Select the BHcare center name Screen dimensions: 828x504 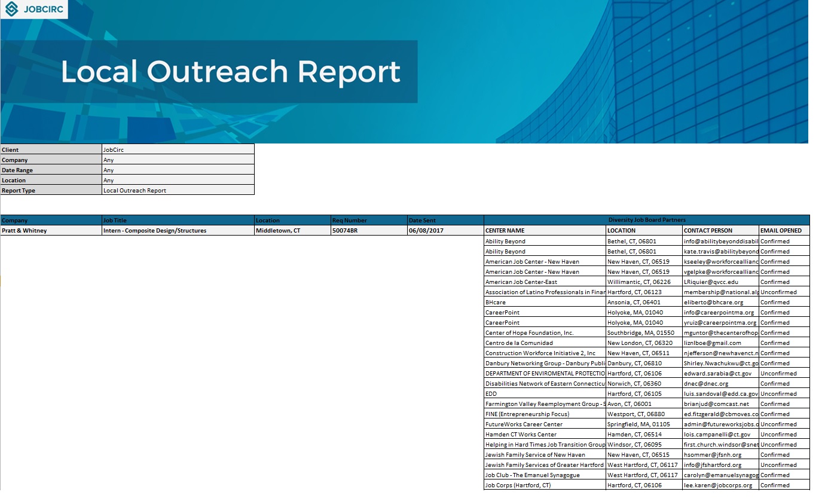click(545, 302)
